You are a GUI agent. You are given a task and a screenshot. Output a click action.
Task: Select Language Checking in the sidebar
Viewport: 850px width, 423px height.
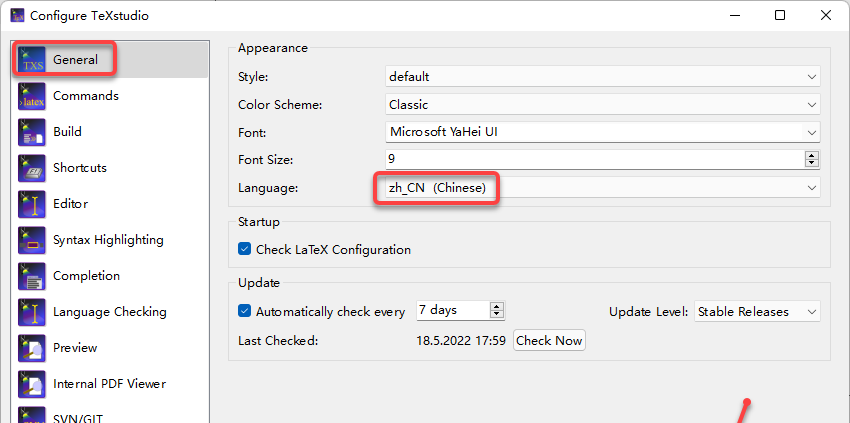tap(110, 312)
